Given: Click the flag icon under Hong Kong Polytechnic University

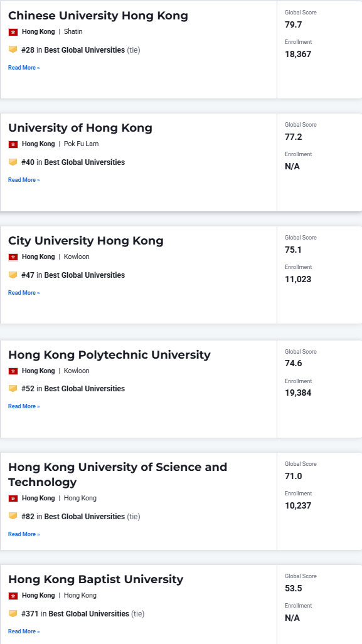Looking at the screenshot, I should (13, 371).
